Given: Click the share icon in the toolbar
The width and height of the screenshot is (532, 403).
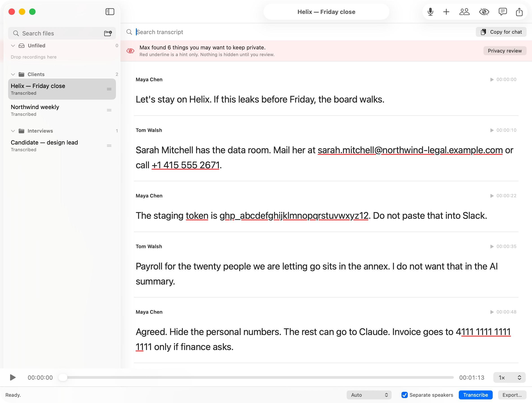Looking at the screenshot, I should coord(519,12).
